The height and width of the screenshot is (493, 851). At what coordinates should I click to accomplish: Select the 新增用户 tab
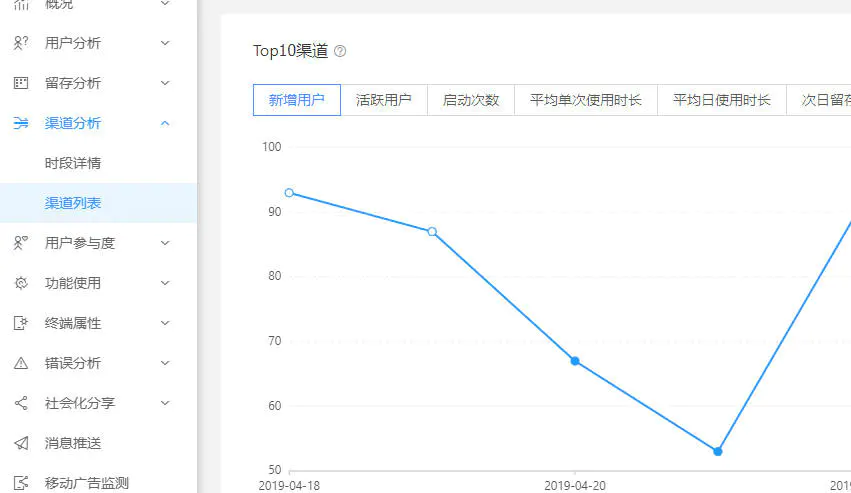(297, 100)
